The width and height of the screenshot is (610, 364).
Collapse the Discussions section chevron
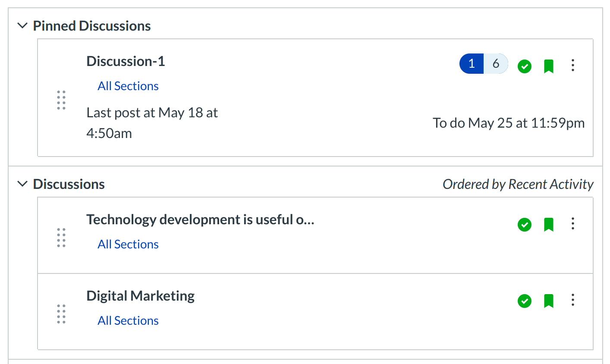coord(22,184)
